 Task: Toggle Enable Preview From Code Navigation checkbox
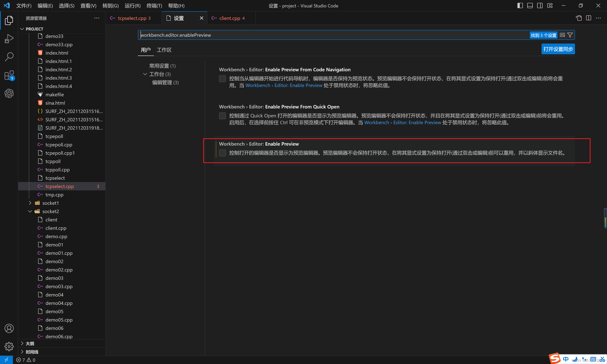pyautogui.click(x=222, y=79)
